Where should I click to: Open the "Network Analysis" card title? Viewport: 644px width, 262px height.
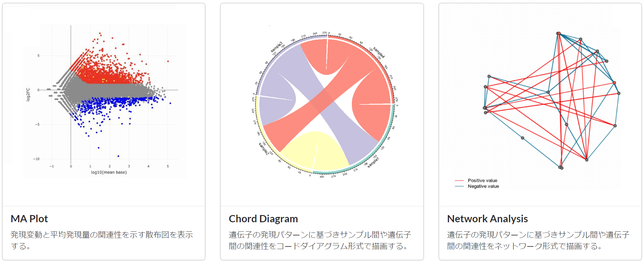coord(487,219)
